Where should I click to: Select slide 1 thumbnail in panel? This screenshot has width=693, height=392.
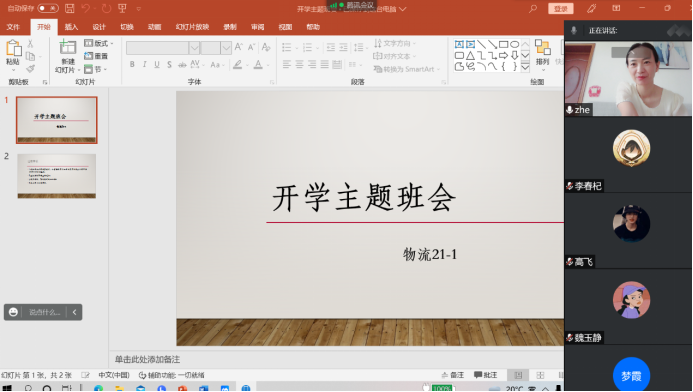click(57, 120)
